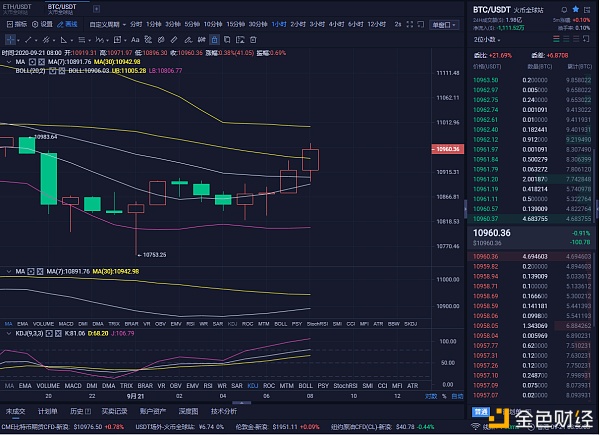Click 画线 drawing tools button
The height and width of the screenshot is (435, 600).
click(x=67, y=24)
